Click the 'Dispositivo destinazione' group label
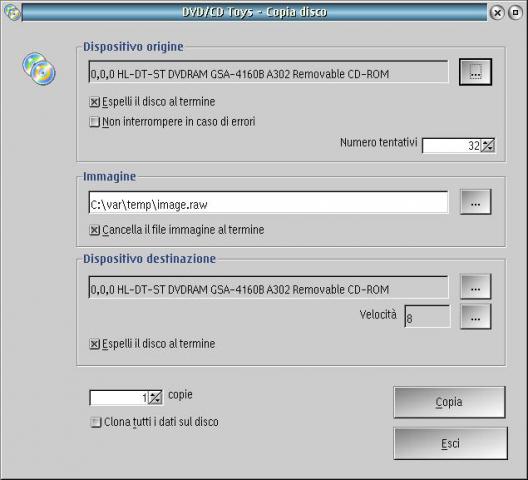Viewport: 528px width, 480px height. (150, 259)
